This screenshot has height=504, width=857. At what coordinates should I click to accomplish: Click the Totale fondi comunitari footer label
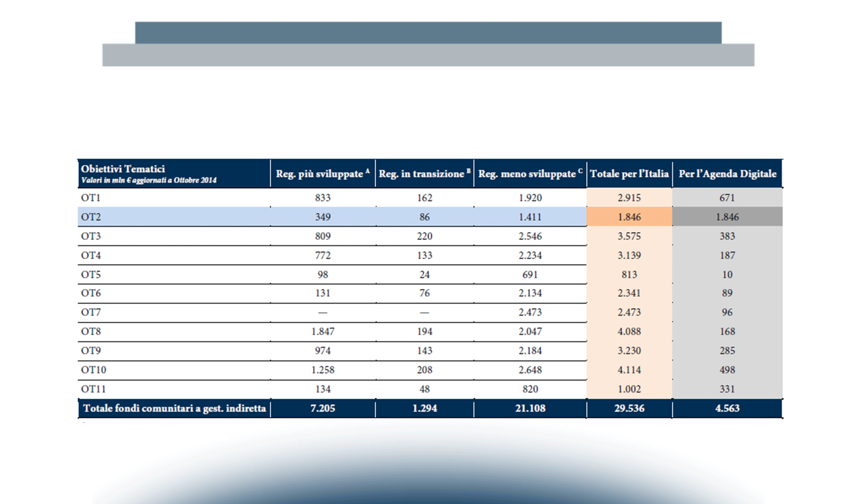point(174,408)
